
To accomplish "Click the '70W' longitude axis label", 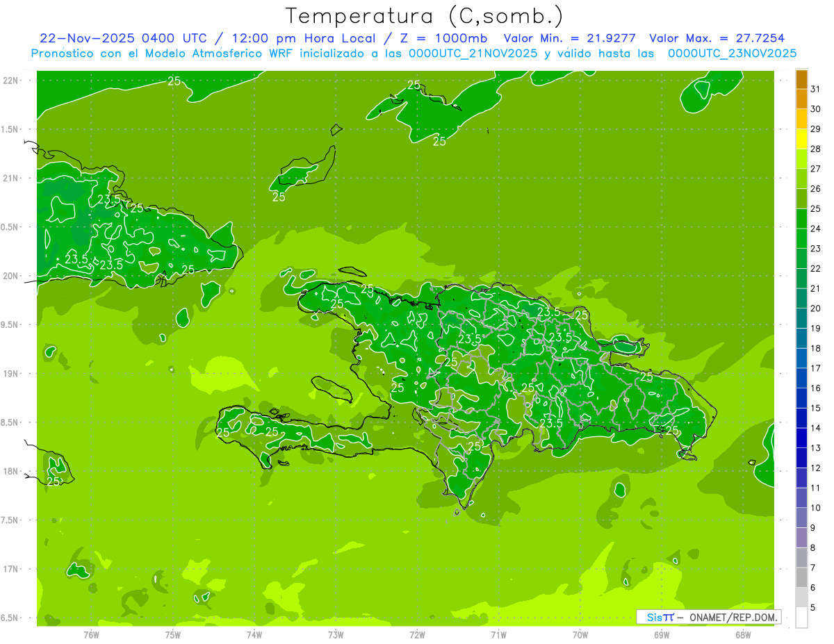I will coord(580,635).
